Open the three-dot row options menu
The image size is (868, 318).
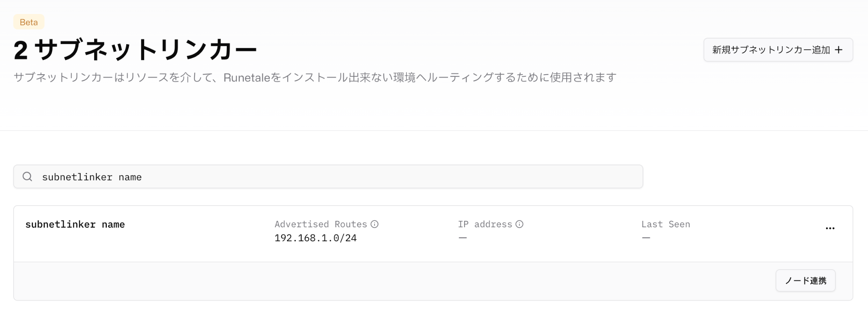[830, 229]
